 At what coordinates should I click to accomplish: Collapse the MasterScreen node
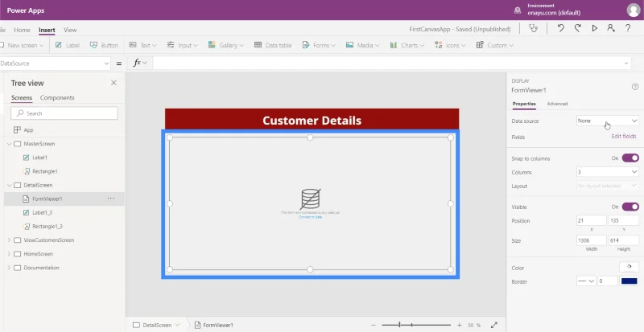pyautogui.click(x=9, y=144)
